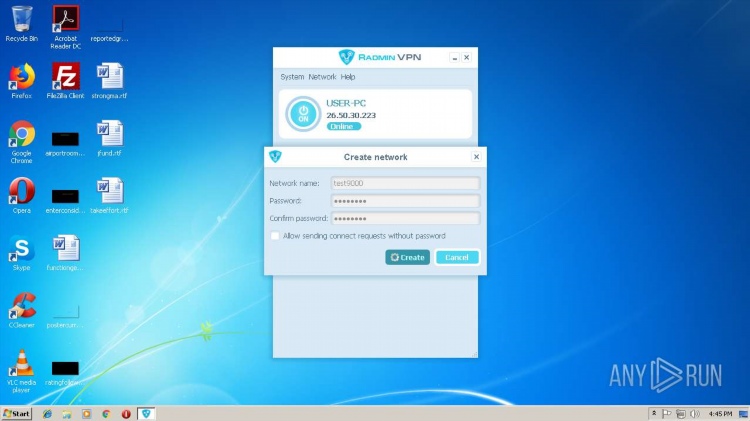Select the functionge document icon
This screenshot has height=421, width=750.
coord(66,253)
